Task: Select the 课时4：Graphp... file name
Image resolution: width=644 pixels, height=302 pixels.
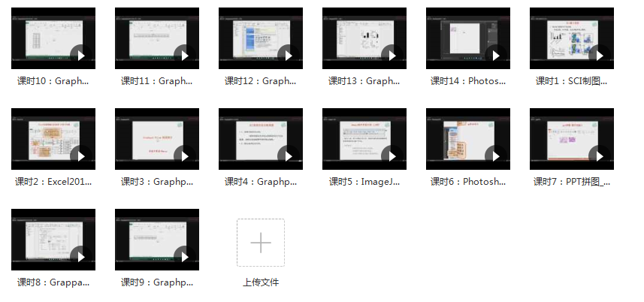Action: pyautogui.click(x=261, y=182)
